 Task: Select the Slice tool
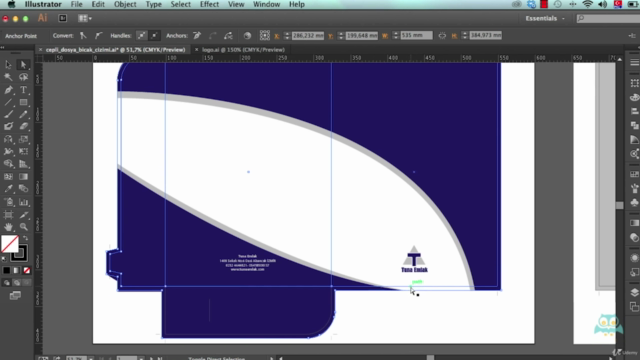[23, 215]
